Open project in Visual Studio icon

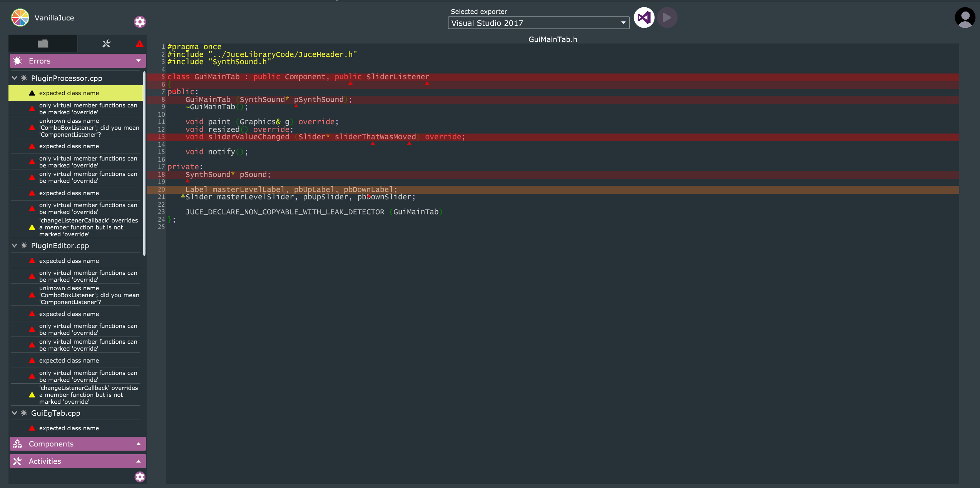click(x=644, y=18)
